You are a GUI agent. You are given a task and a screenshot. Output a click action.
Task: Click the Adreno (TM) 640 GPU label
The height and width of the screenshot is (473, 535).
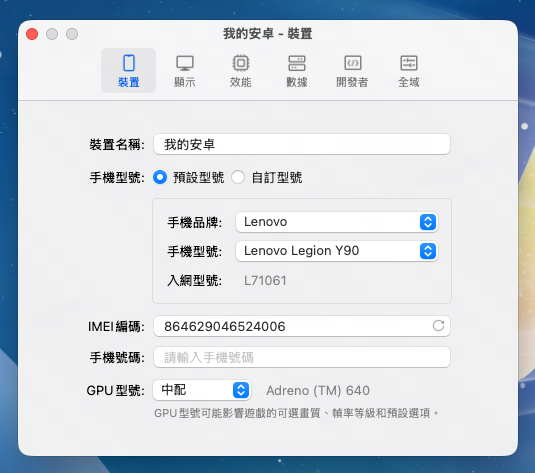click(x=318, y=390)
